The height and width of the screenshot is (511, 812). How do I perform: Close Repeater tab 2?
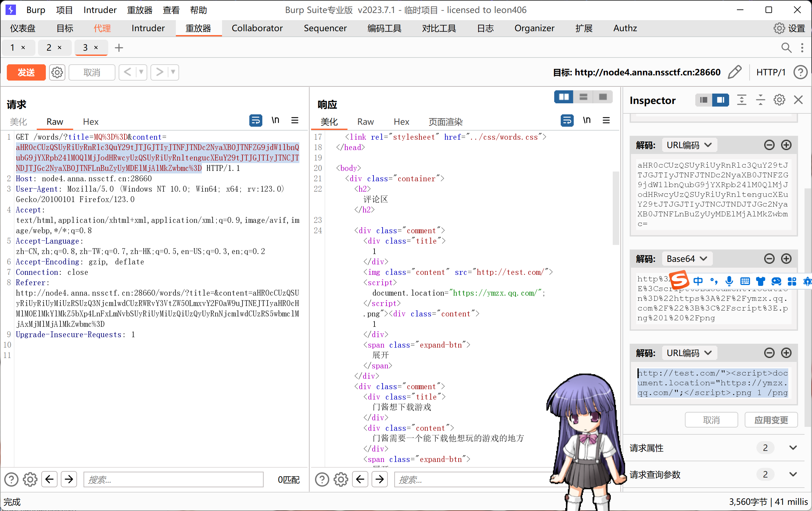[x=60, y=47]
